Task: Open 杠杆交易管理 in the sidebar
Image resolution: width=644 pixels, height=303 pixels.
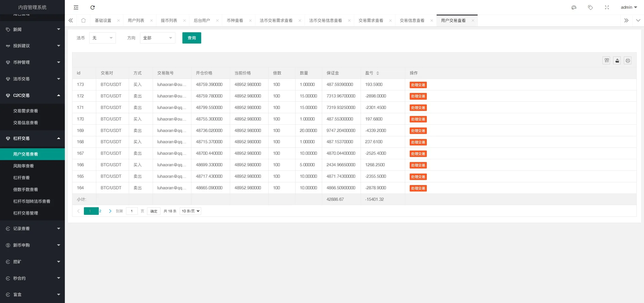Action: (x=33, y=213)
